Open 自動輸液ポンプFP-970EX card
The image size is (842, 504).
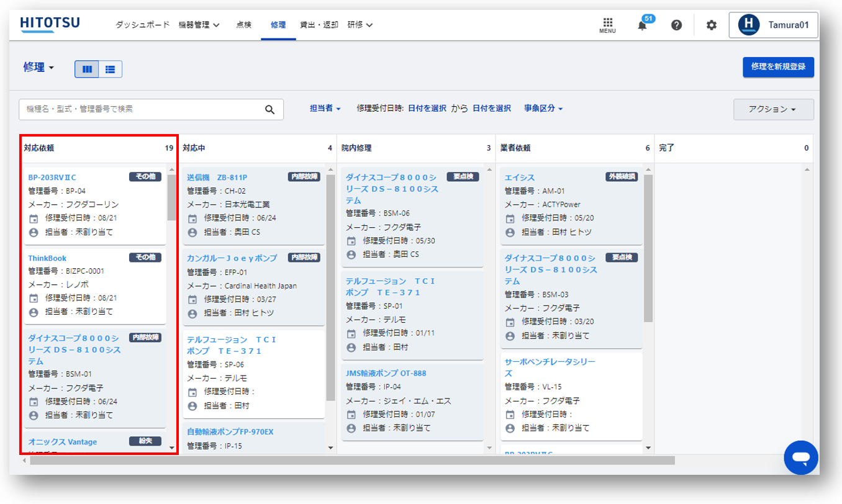tap(230, 431)
